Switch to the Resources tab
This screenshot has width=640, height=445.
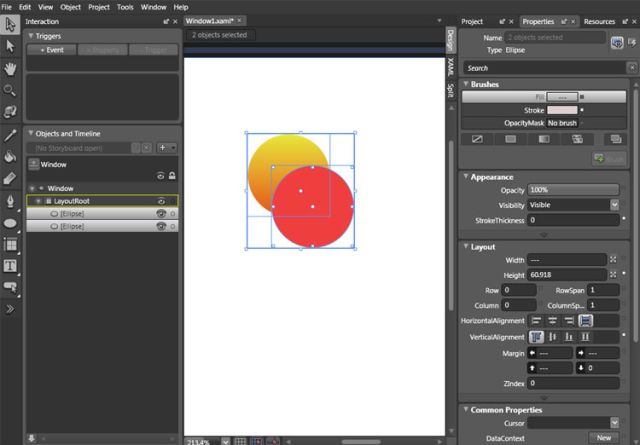pos(599,21)
